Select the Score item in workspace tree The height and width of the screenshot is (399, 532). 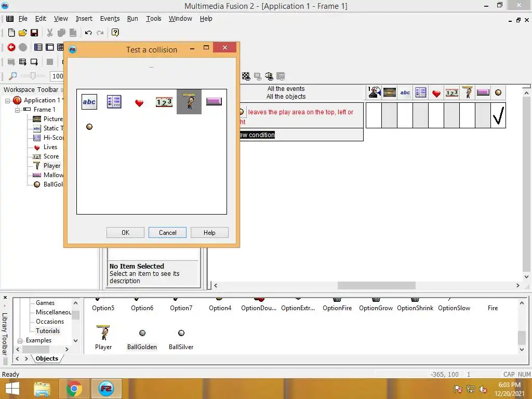pyautogui.click(x=51, y=156)
